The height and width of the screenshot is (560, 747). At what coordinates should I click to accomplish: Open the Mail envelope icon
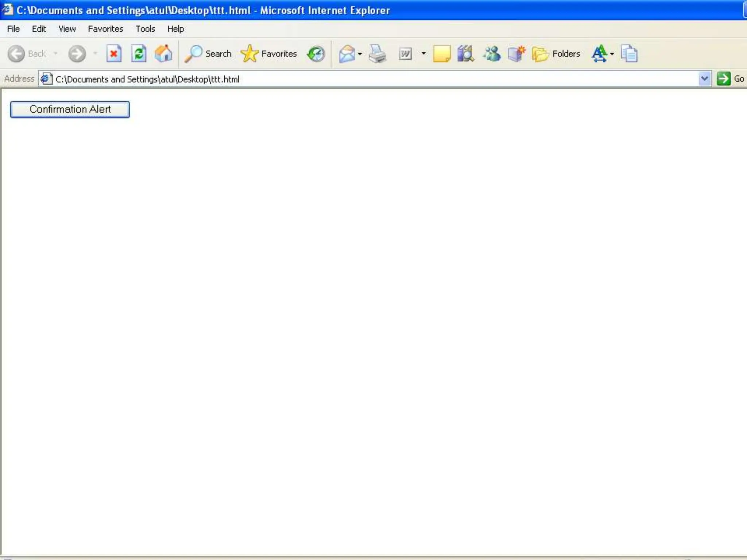(x=347, y=54)
